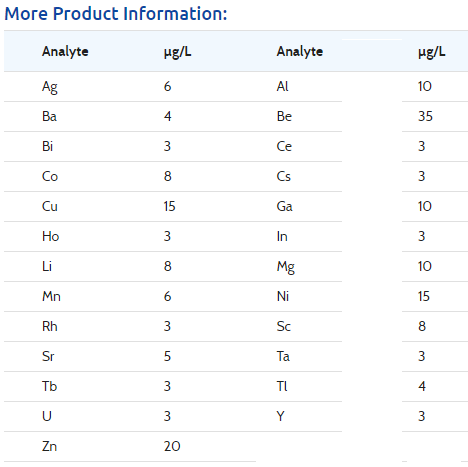The height and width of the screenshot is (467, 468).
Task: Click the rightmost µg/L column header
Action: click(432, 52)
